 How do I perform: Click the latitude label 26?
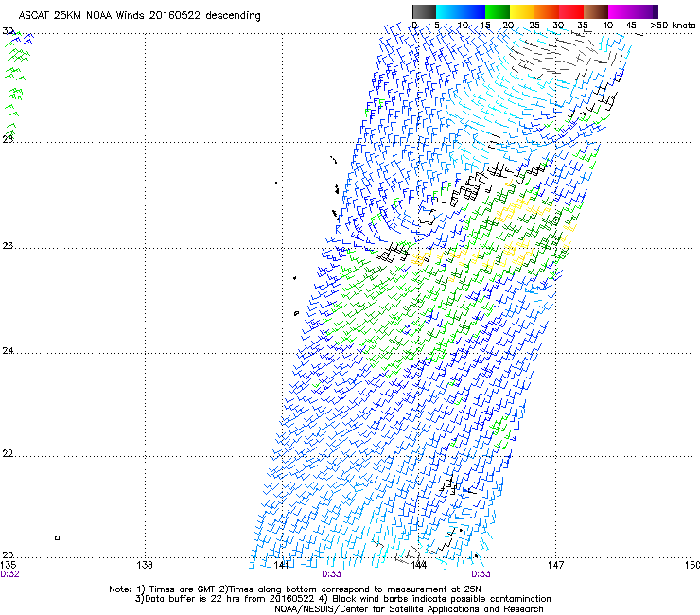[x=8, y=246]
